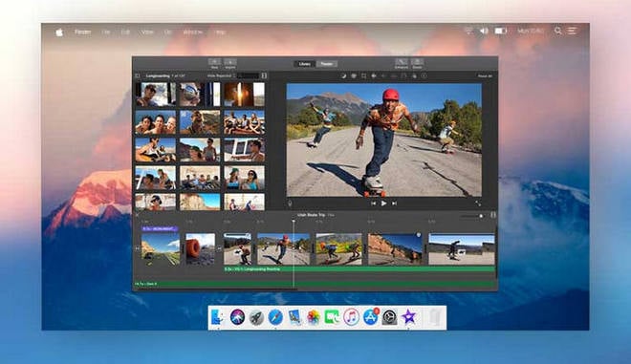Click the Create new project button
Screen dimensions: 631x364
pos(214,62)
